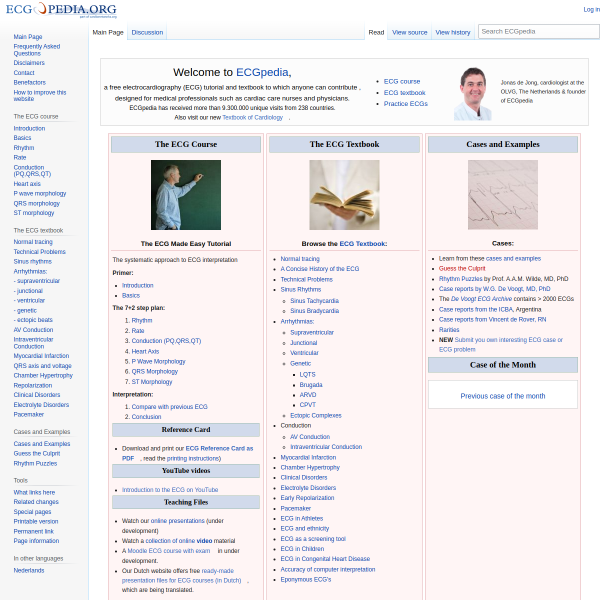The image size is (600, 600).
Task: Open the Brugada link
Action: click(311, 385)
